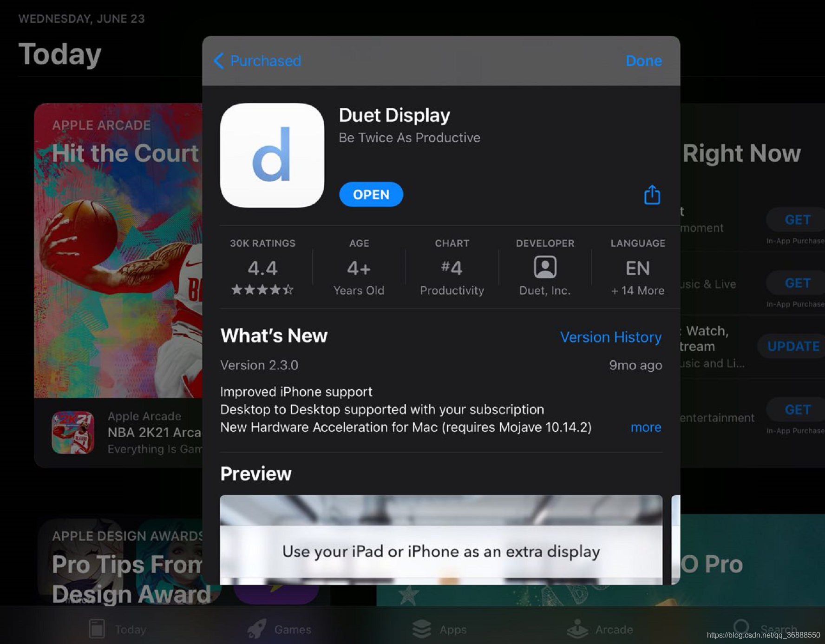Switch to the Today tab
The width and height of the screenshot is (825, 644).
117,629
